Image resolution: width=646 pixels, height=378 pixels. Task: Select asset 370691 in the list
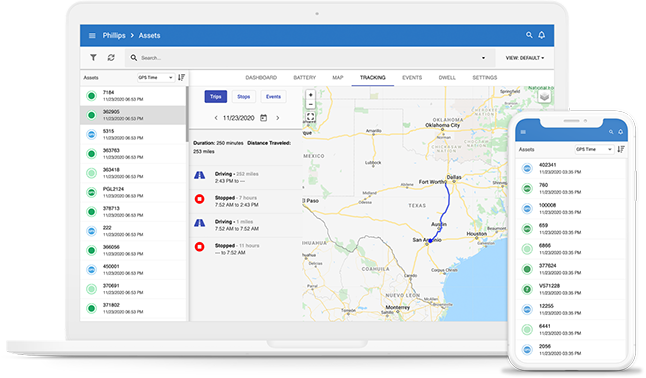point(133,289)
